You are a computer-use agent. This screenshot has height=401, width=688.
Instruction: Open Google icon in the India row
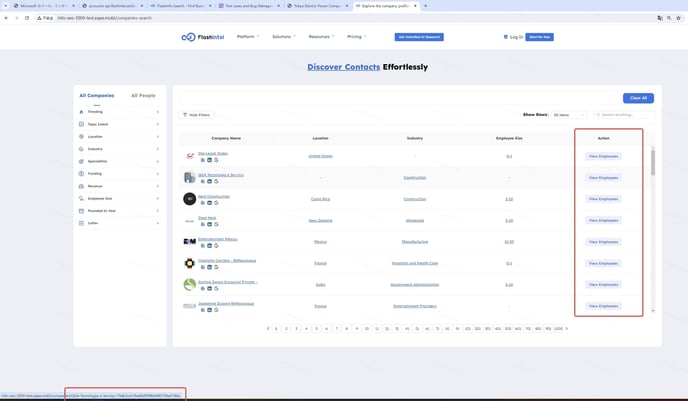tap(216, 288)
